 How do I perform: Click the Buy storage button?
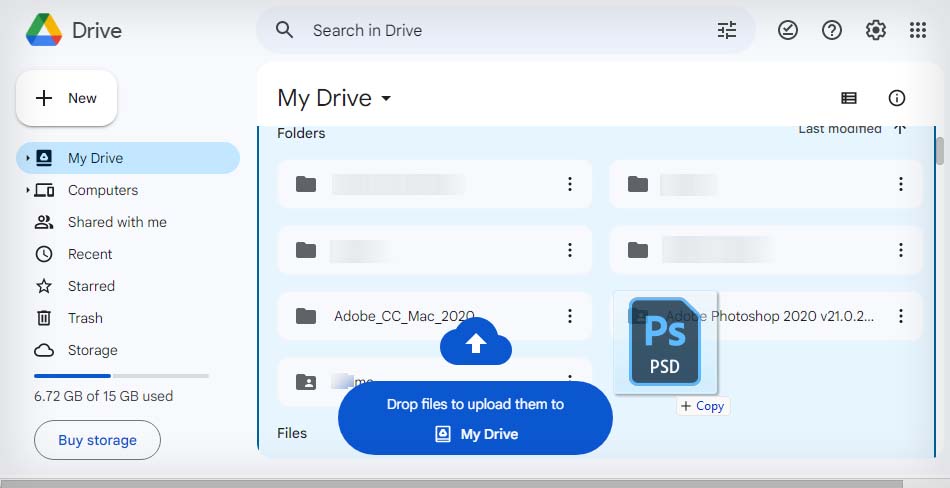pyautogui.click(x=97, y=440)
